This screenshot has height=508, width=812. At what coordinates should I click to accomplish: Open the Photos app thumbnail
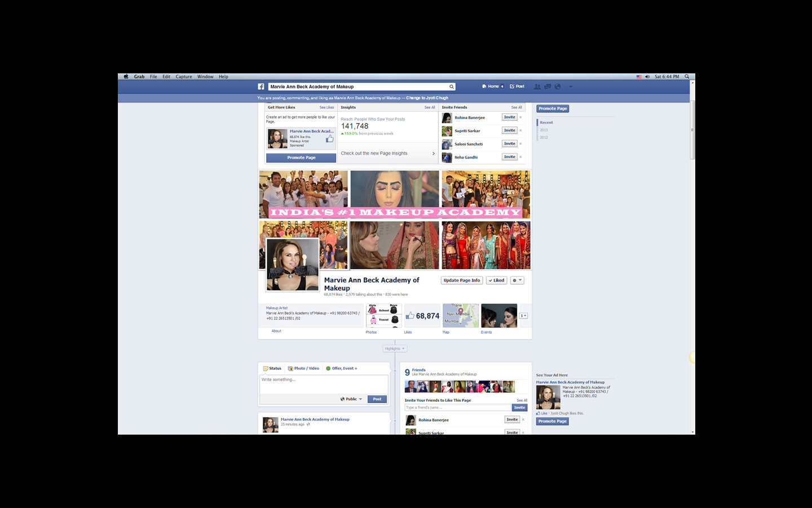pos(383,316)
